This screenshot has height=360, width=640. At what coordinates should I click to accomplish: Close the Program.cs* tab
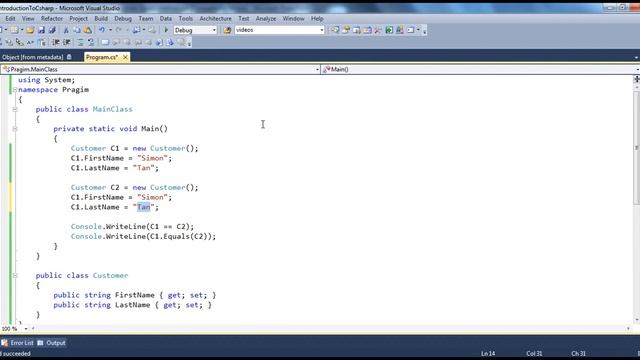tap(125, 57)
